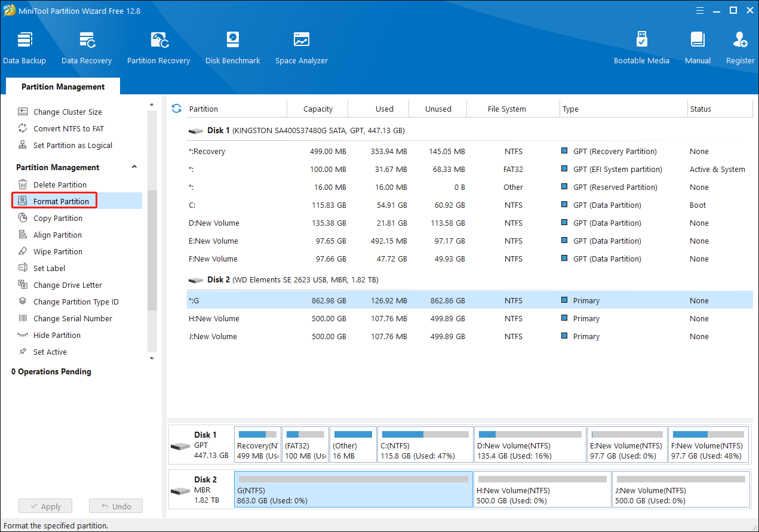Viewport: 759px width, 532px height.
Task: Select F:New Volume block in disk map
Action: point(708,445)
